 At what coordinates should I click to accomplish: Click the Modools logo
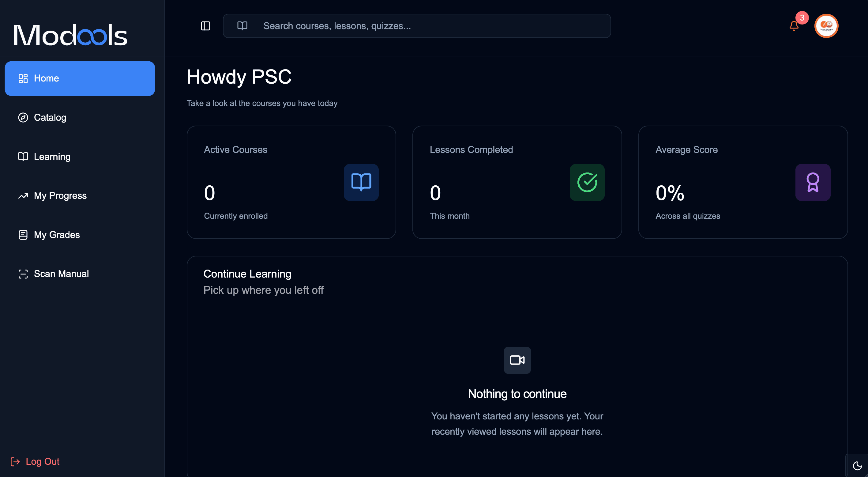coord(70,35)
